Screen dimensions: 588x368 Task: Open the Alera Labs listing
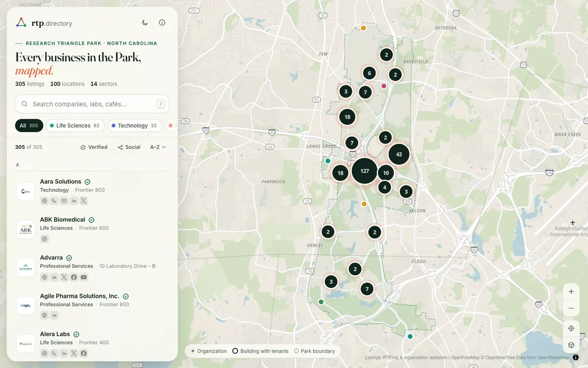[x=93, y=343]
